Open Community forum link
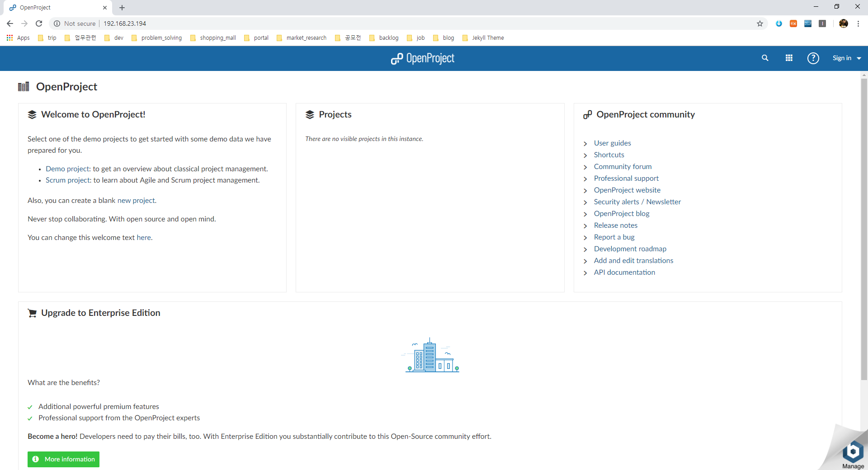868x470 pixels. (x=623, y=166)
